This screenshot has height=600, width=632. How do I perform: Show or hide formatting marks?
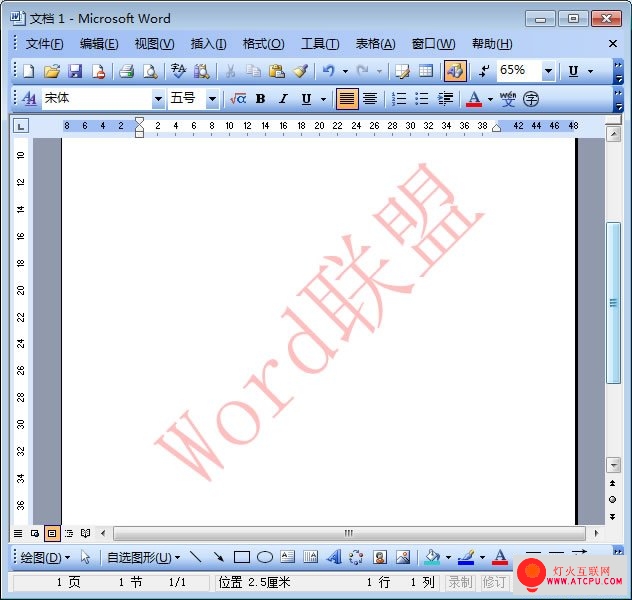click(x=484, y=71)
